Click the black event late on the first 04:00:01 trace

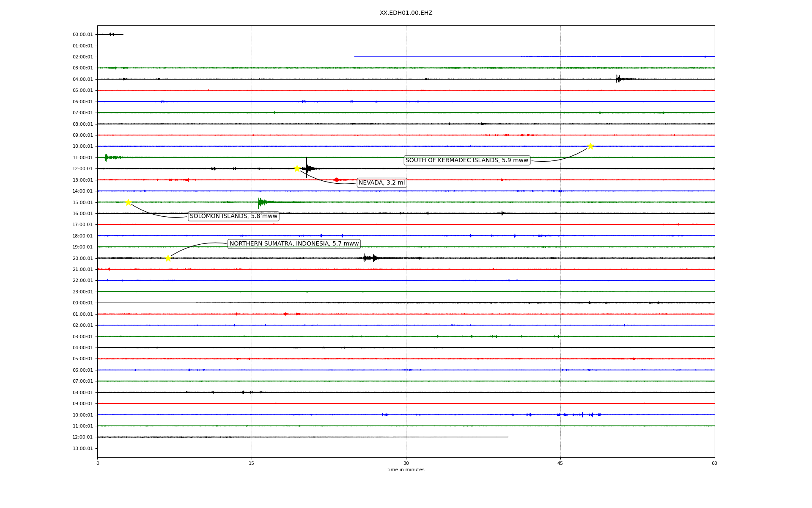pyautogui.click(x=618, y=79)
